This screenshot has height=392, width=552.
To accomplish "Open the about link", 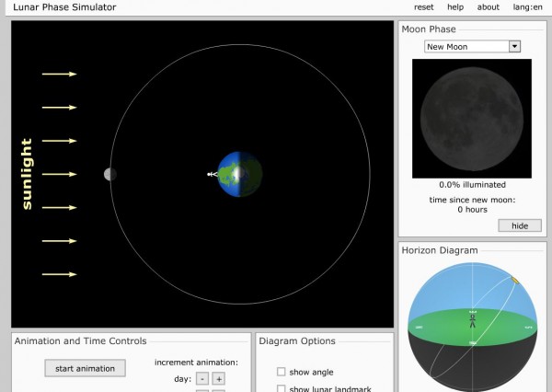I will click(489, 7).
